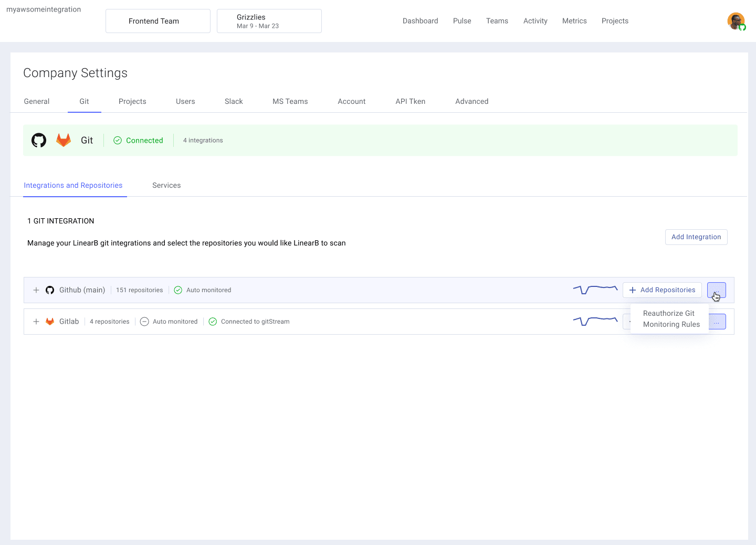Click the GitLab icon in the Gitlab row
This screenshot has height=545, width=756.
[x=50, y=322]
